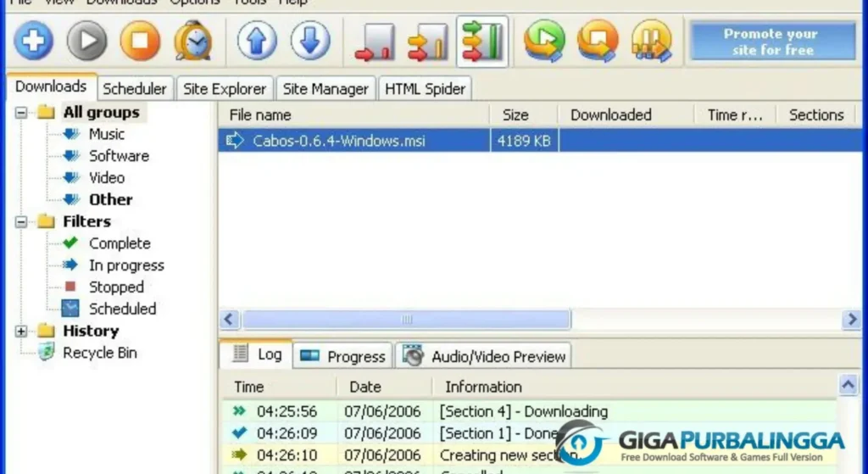Collapse the Filters tree node
The width and height of the screenshot is (868, 474).
[x=21, y=222]
